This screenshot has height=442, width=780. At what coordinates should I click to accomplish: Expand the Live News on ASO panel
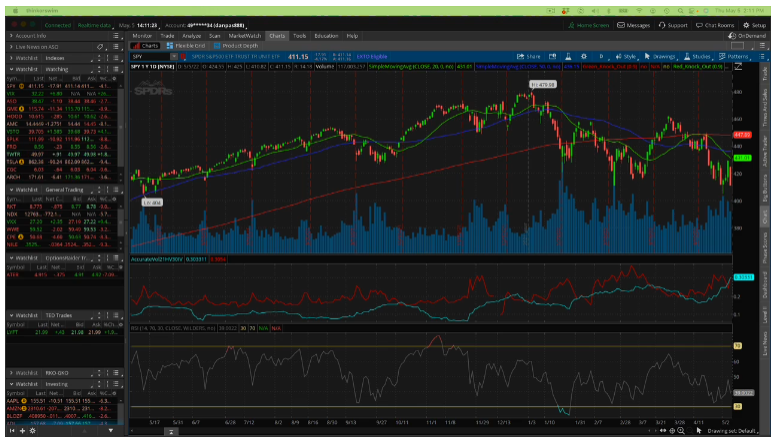click(11, 47)
